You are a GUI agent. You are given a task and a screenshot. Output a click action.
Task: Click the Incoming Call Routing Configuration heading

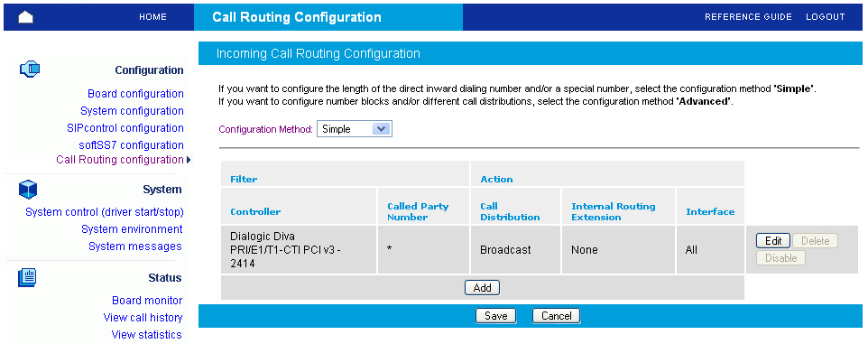click(x=318, y=54)
